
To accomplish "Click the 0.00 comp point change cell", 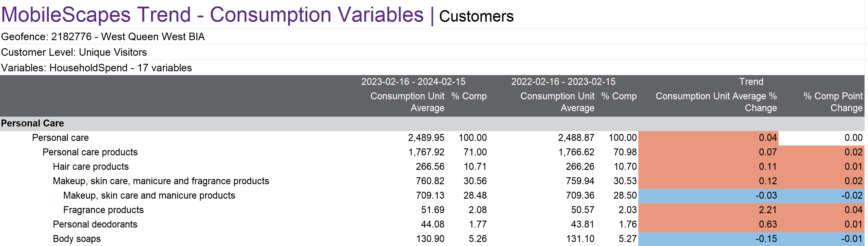I will [x=822, y=138].
